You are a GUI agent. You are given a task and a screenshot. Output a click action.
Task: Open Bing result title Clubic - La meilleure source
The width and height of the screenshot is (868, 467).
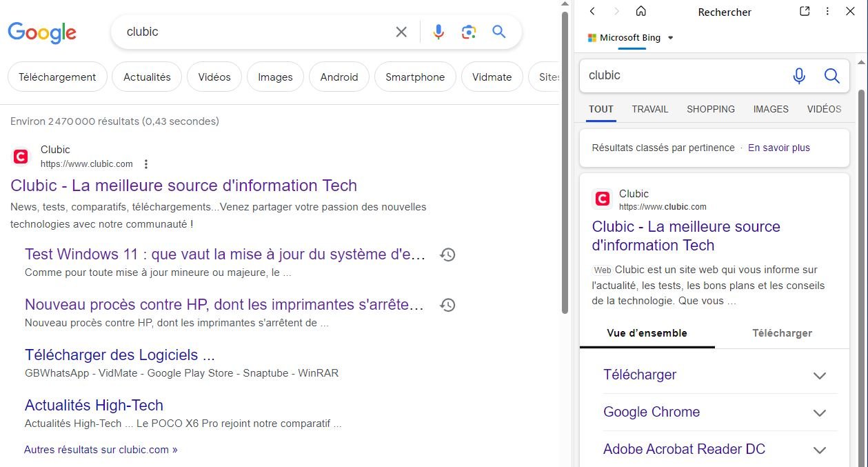[x=686, y=236]
